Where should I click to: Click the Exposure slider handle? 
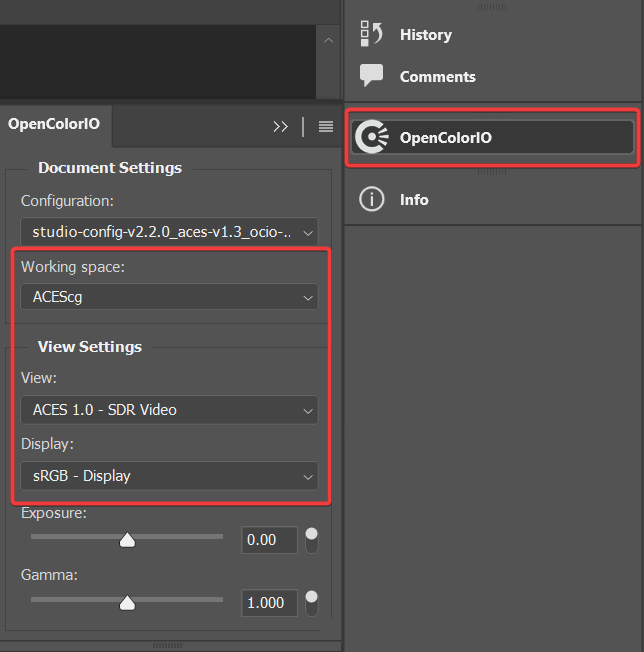point(127,540)
